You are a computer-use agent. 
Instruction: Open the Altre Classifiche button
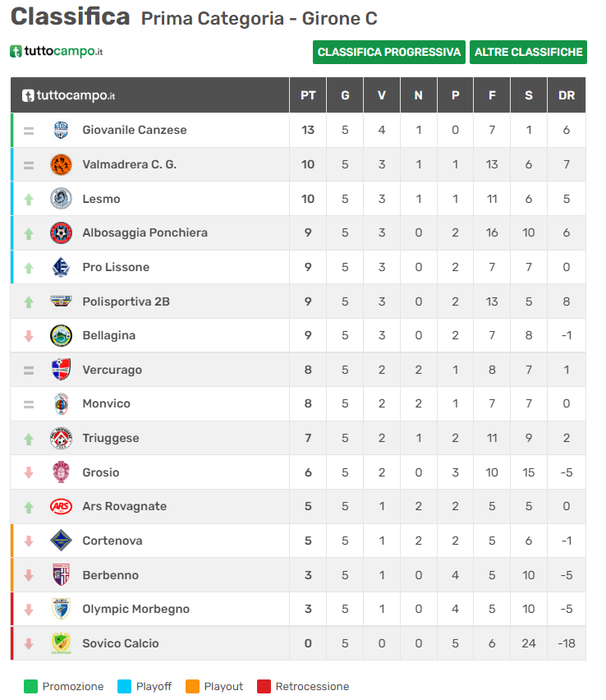click(x=528, y=52)
